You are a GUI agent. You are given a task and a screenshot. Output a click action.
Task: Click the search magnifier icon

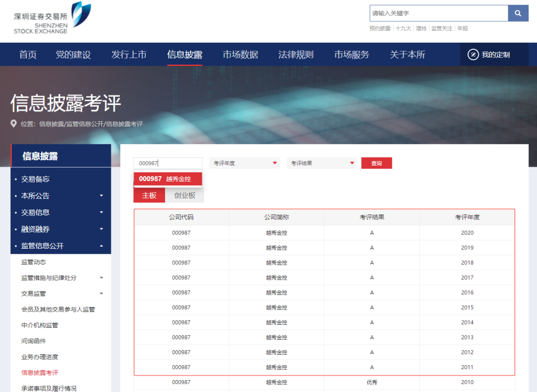518,13
